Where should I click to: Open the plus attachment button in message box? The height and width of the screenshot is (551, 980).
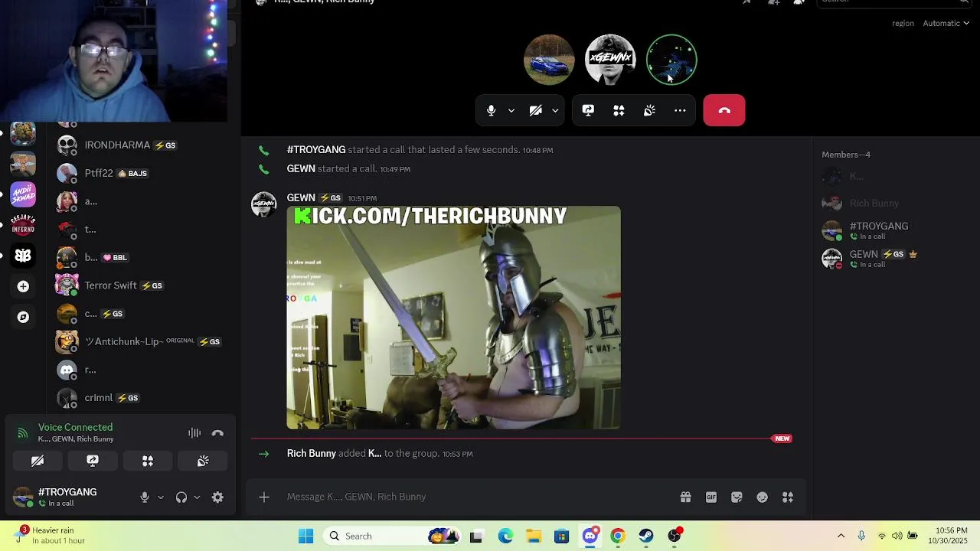(x=264, y=497)
